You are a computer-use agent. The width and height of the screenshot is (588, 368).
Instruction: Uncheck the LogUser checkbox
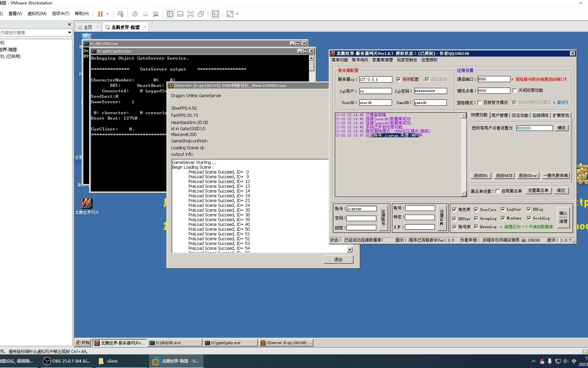(503, 209)
